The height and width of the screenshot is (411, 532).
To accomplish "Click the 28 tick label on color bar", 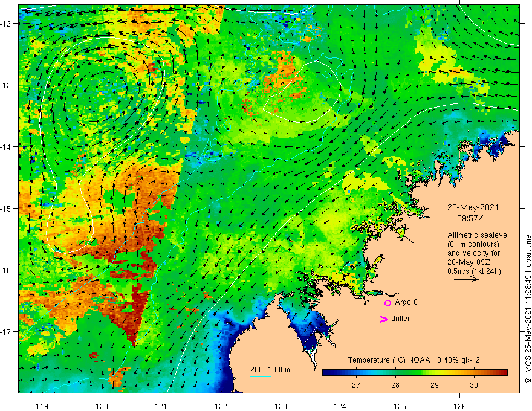I will point(395,385).
